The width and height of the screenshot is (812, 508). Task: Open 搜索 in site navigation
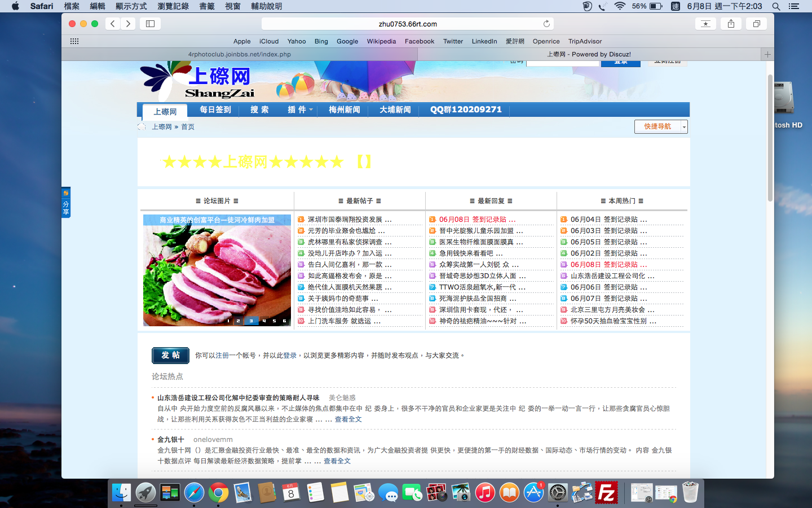pos(259,110)
